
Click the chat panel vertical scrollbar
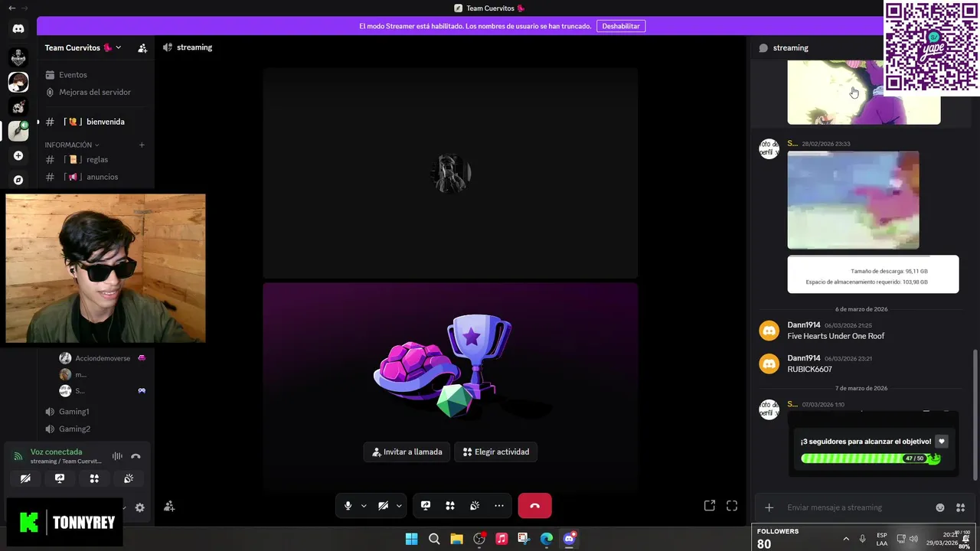pyautogui.click(x=975, y=415)
